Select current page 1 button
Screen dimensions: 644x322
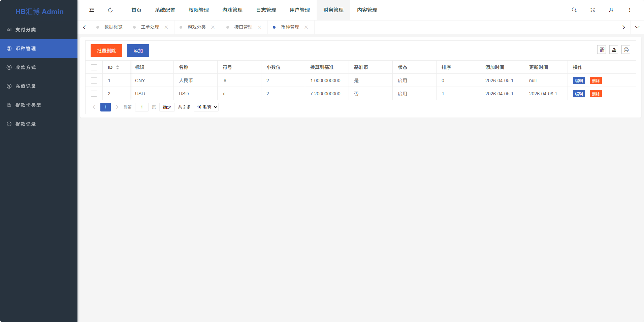105,107
